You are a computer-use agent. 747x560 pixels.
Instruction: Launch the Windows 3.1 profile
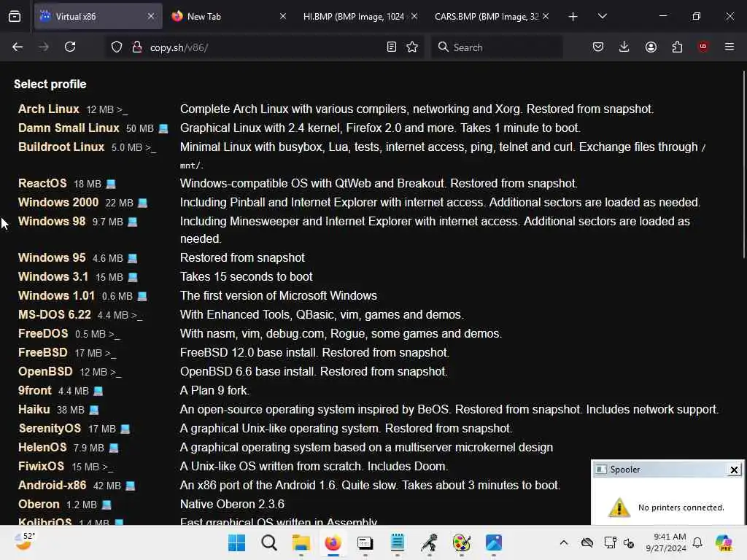pyautogui.click(x=53, y=276)
